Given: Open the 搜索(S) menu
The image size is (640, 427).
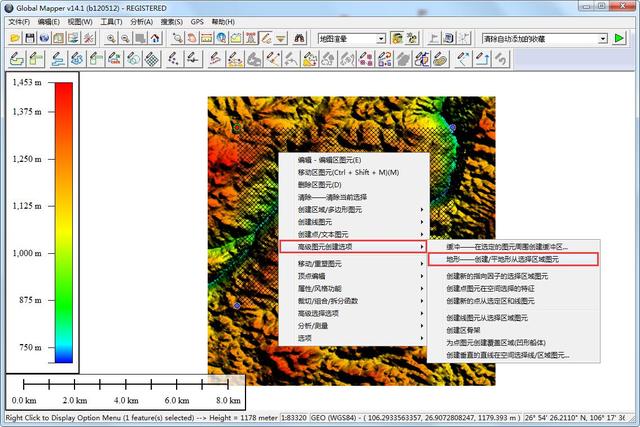Looking at the screenshot, I should pos(171,22).
